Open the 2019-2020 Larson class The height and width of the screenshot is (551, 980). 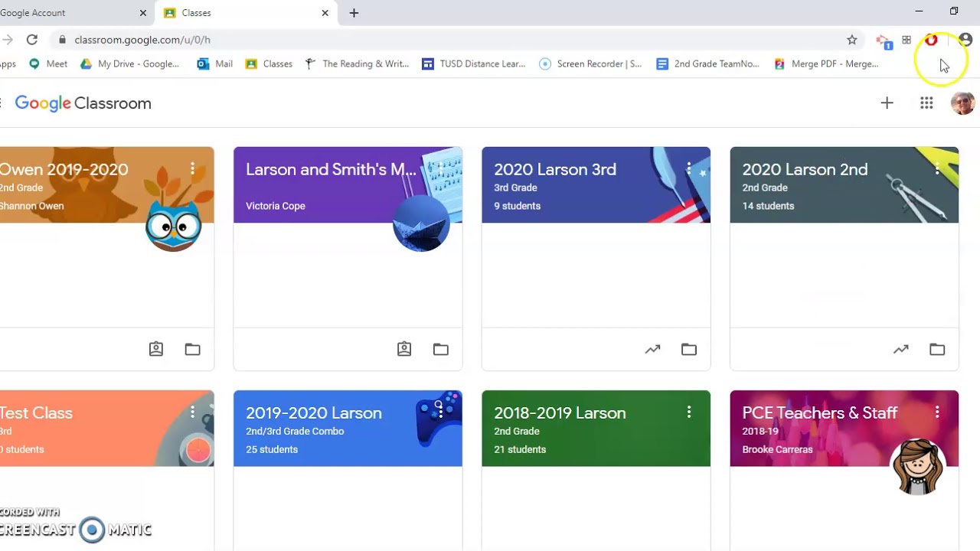coord(314,412)
